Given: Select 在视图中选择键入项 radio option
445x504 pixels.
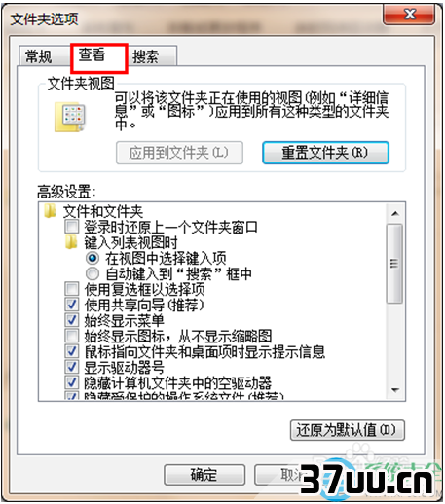Looking at the screenshot, I should [93, 258].
